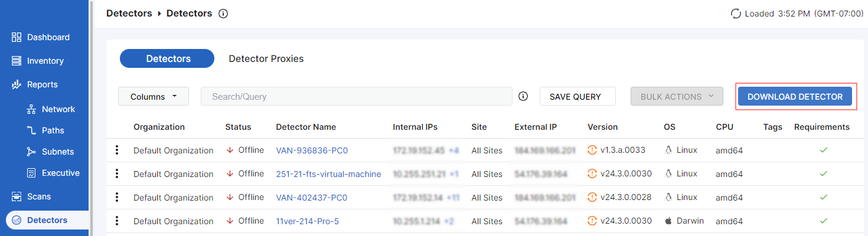Click info icon next to search field
This screenshot has height=236, width=868.
(523, 96)
